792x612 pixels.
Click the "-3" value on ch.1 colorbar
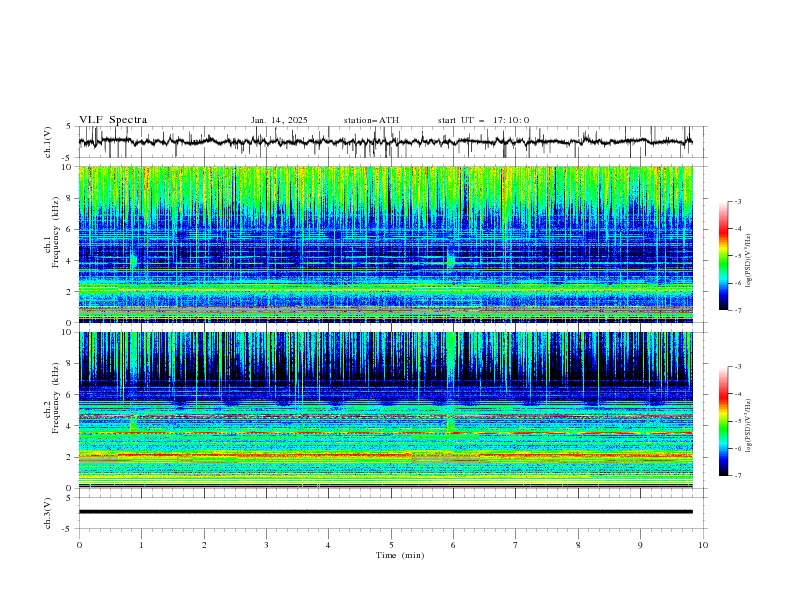pyautogui.click(x=737, y=201)
